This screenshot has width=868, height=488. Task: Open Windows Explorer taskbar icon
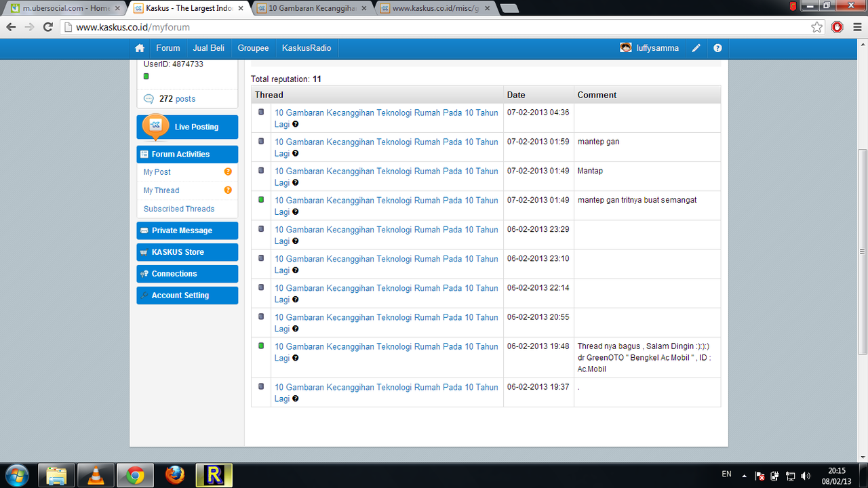coord(56,475)
